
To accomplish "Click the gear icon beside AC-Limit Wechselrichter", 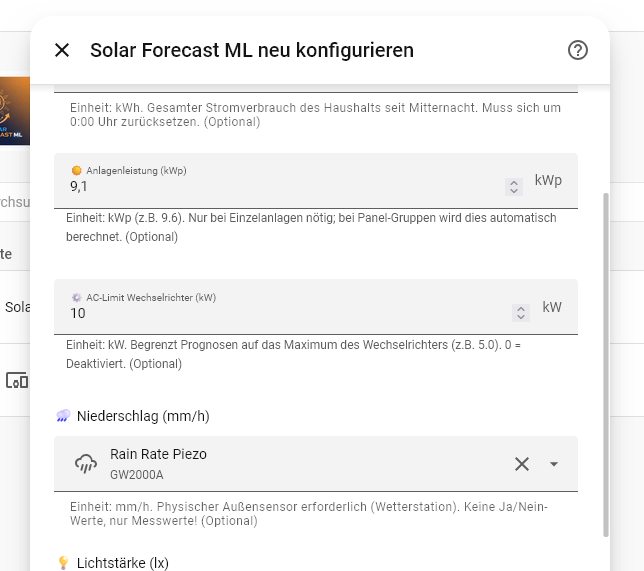I will [76, 297].
